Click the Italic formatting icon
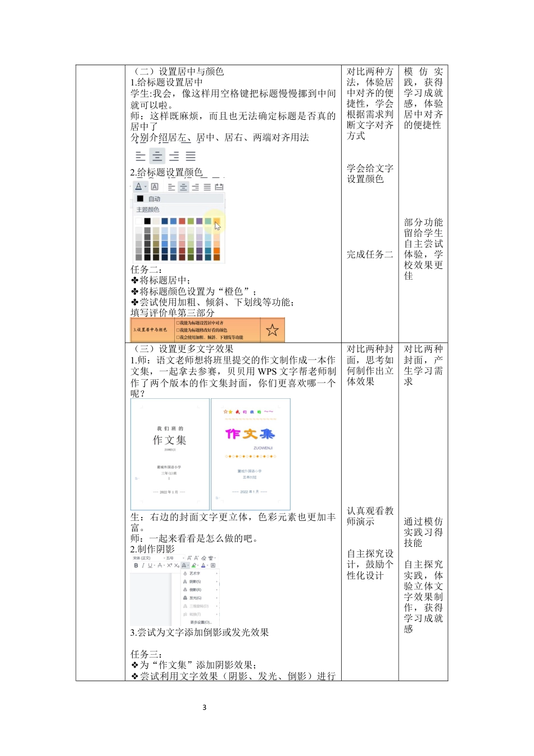Viewport: 534px width, 756px height. click(x=143, y=565)
